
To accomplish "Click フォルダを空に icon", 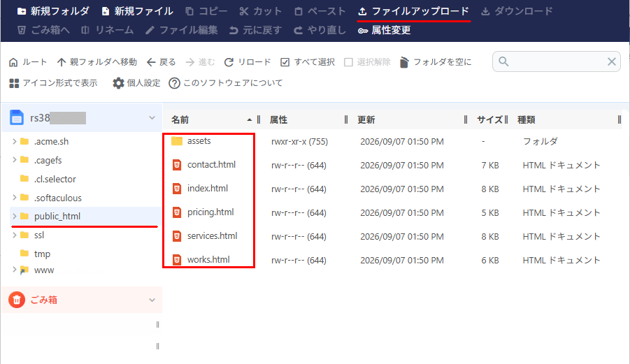I will point(403,62).
